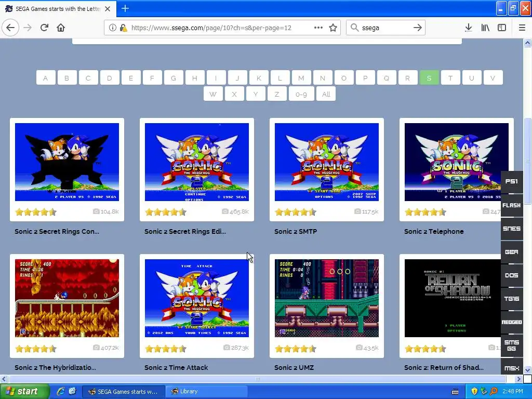Open Sonic 2 Secret Rings Edi... title link
Image resolution: width=532 pixels, height=399 pixels.
pyautogui.click(x=185, y=231)
